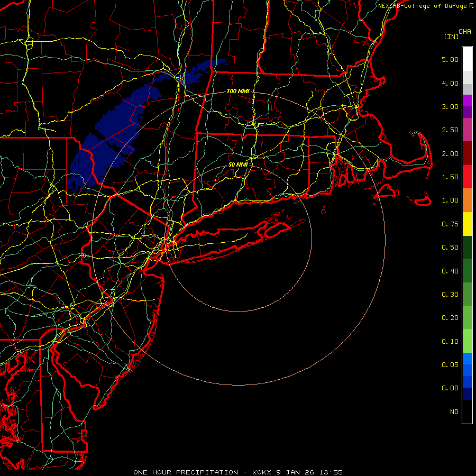This screenshot has height=476, width=476.
Task: Pick the orange legend swatch
Action: [x=467, y=200]
